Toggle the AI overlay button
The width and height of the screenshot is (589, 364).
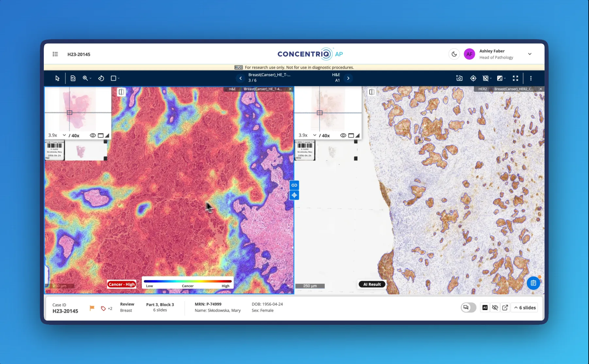point(485,307)
